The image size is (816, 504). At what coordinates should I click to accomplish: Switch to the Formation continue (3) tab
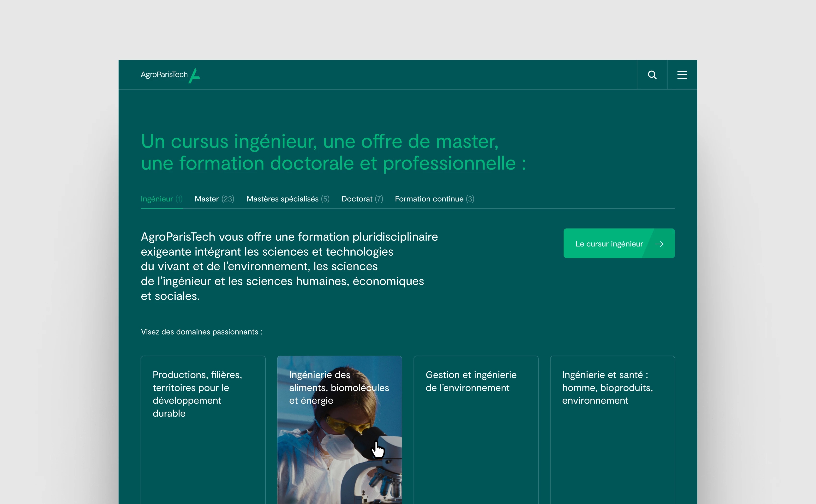pos(434,199)
